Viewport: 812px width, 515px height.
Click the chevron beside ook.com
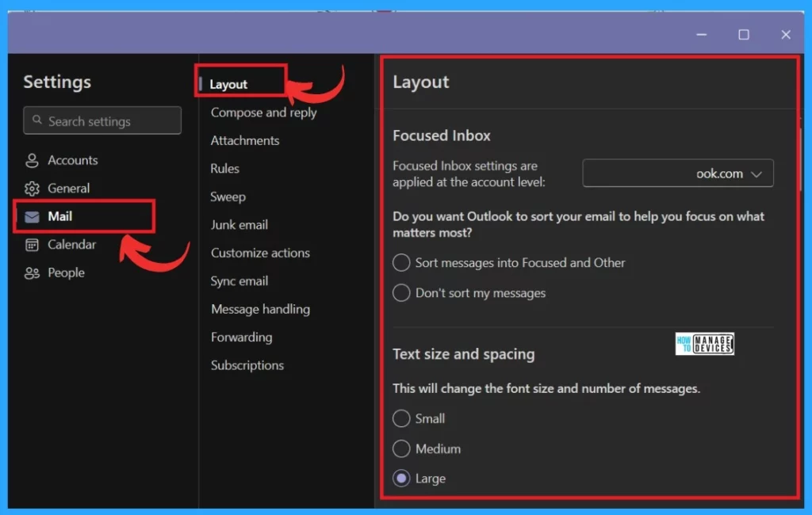coord(756,174)
